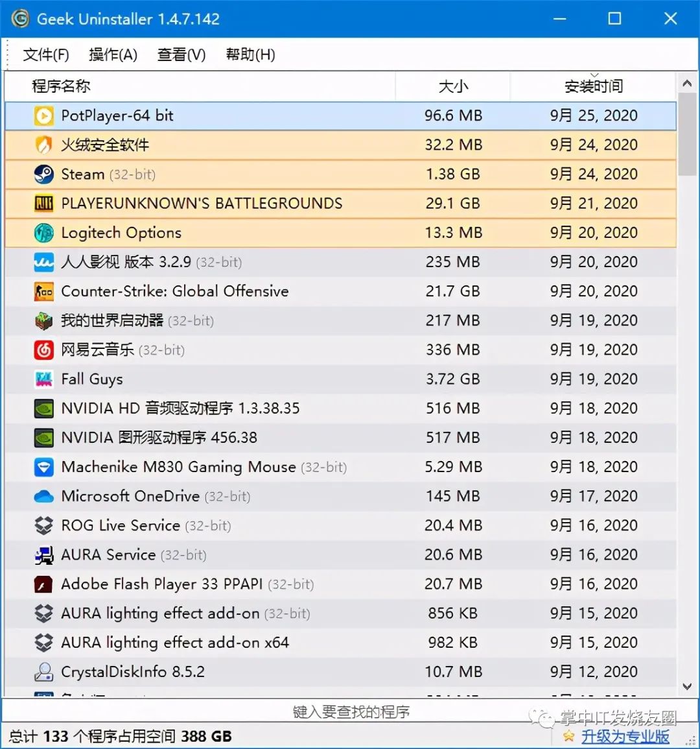
Task: Select the 火绒安全软件 program name
Action: pyautogui.click(x=105, y=145)
